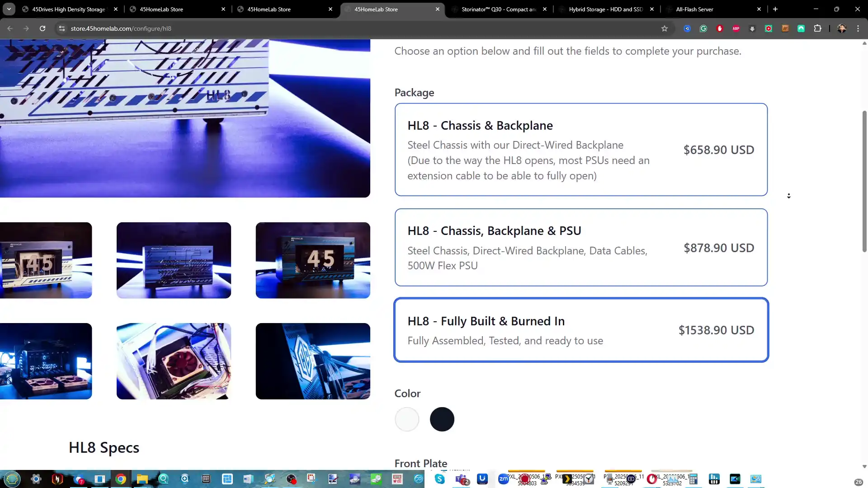Click the $658.90 USD price text
The height and width of the screenshot is (488, 868).
click(x=719, y=150)
